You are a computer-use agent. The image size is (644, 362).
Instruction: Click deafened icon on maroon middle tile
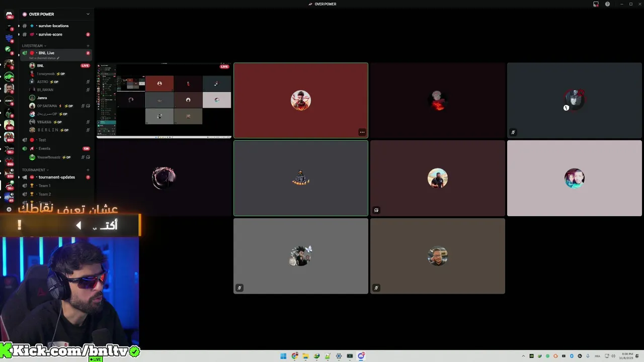(x=376, y=210)
